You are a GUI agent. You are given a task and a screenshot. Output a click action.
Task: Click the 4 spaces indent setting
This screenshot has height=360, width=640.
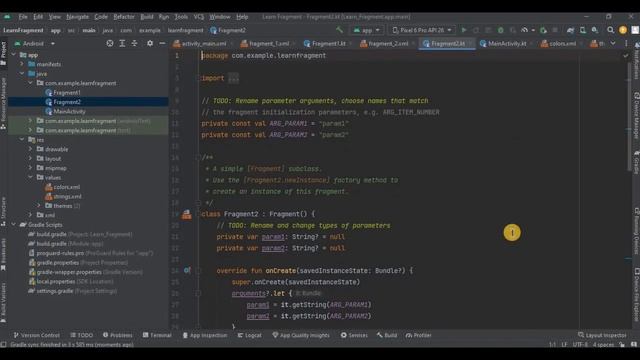603,344
